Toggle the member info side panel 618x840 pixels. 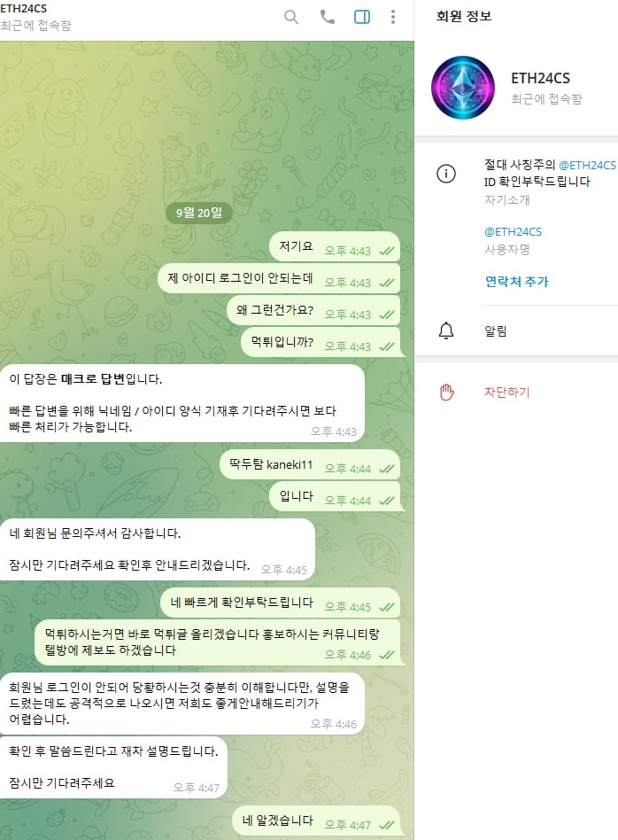pyautogui.click(x=362, y=17)
